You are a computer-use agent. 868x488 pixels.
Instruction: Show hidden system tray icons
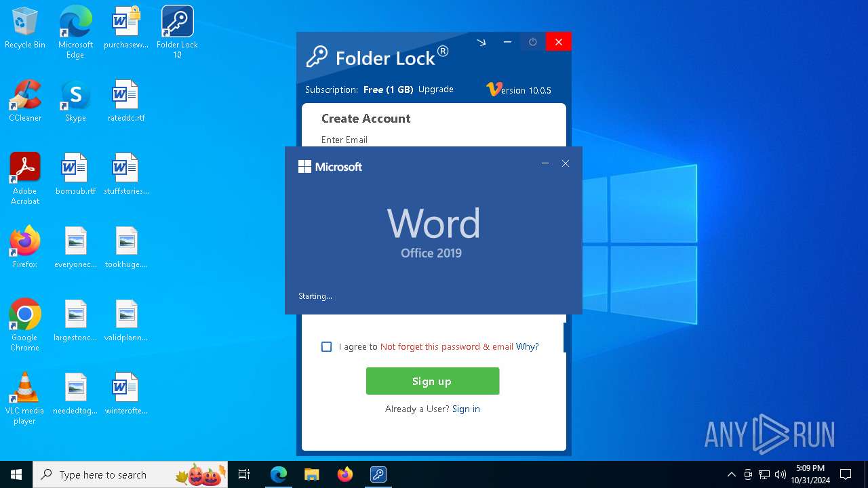coord(731,474)
